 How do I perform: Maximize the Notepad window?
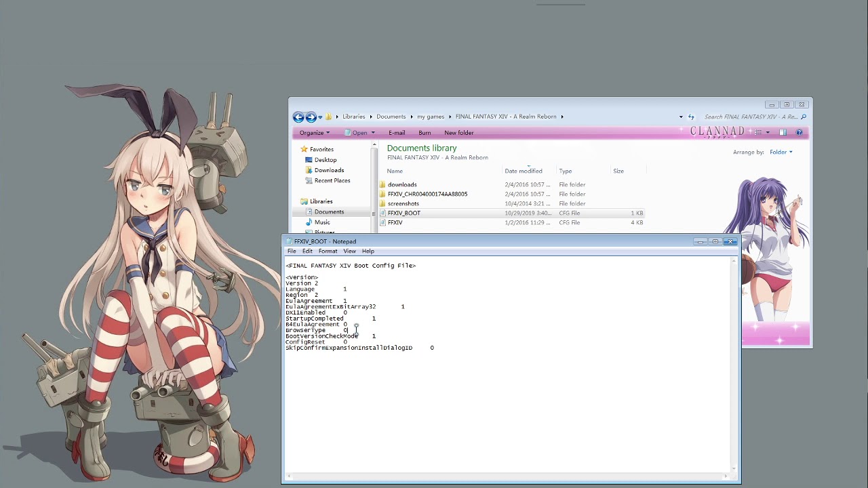coord(715,241)
